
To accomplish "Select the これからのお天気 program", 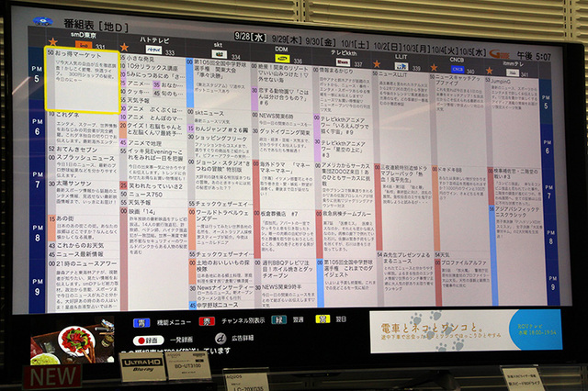I will point(83,245).
